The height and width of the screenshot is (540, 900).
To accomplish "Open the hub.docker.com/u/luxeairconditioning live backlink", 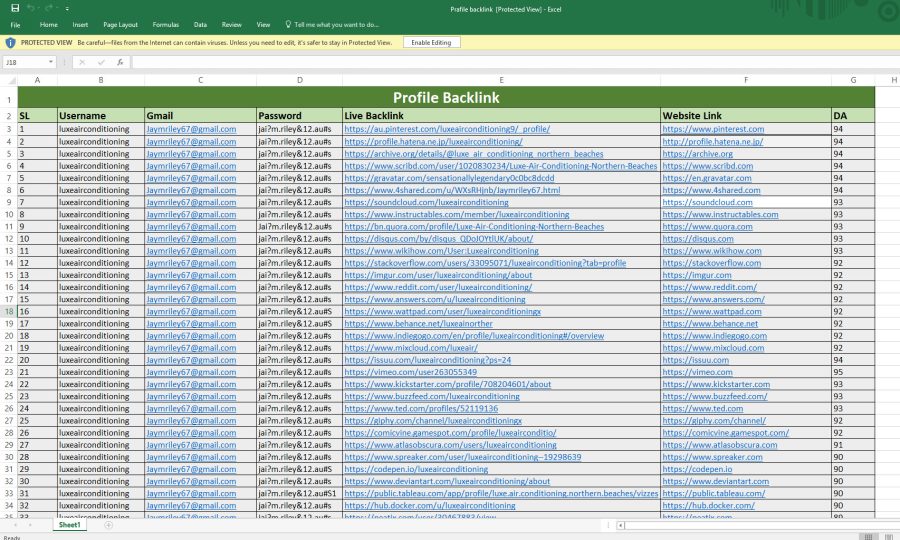I will tap(430, 506).
